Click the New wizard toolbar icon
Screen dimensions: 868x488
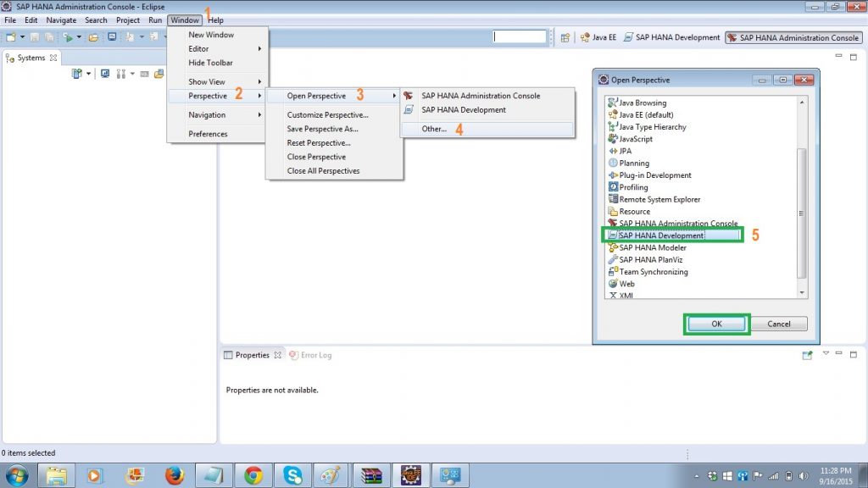coord(10,37)
